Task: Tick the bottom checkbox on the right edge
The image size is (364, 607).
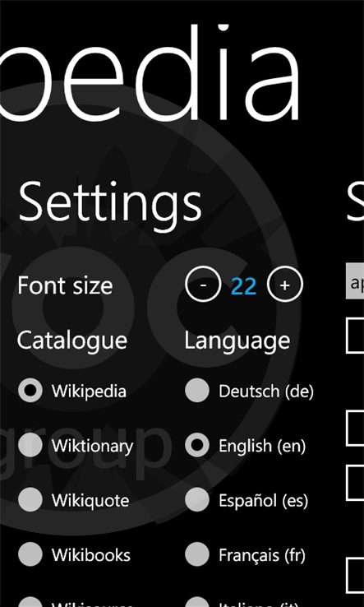Action: coord(355,576)
